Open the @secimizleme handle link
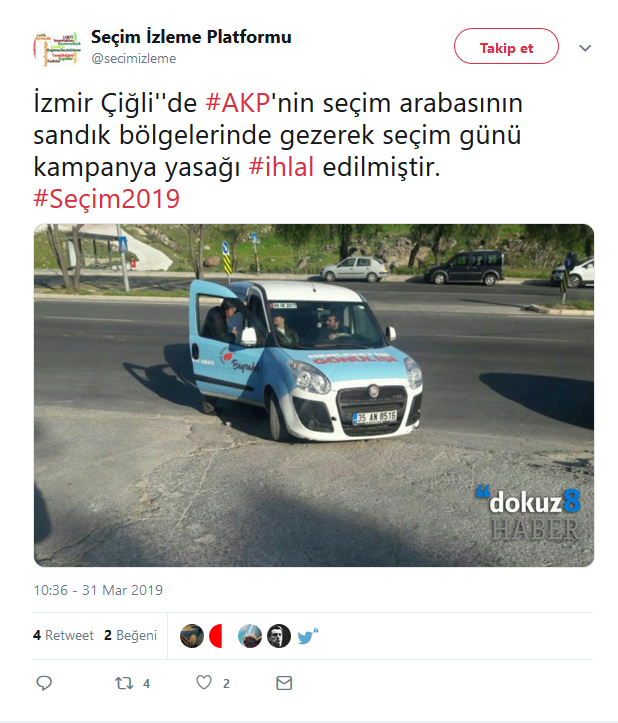618x723 pixels. (x=133, y=59)
